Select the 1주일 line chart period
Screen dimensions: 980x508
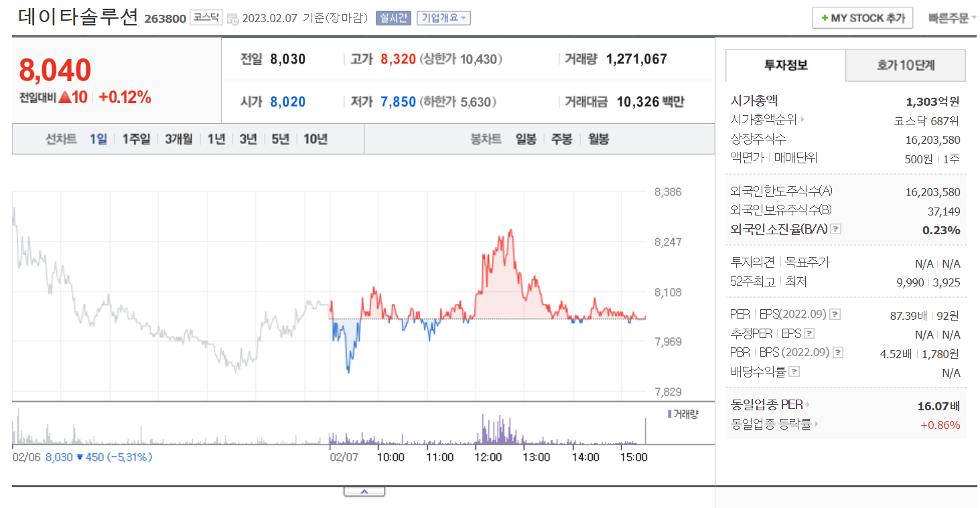[136, 139]
